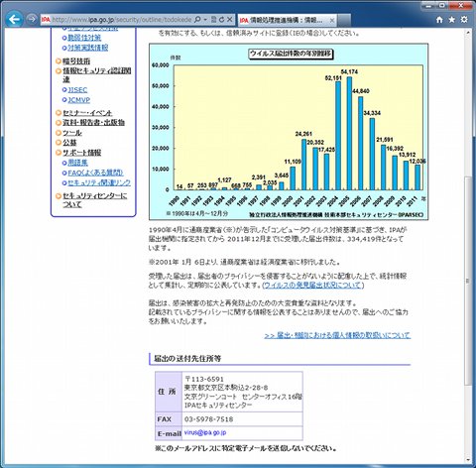Expand the address bar autocomplete dropdown arrow
The width and height of the screenshot is (476, 468).
(205, 20)
